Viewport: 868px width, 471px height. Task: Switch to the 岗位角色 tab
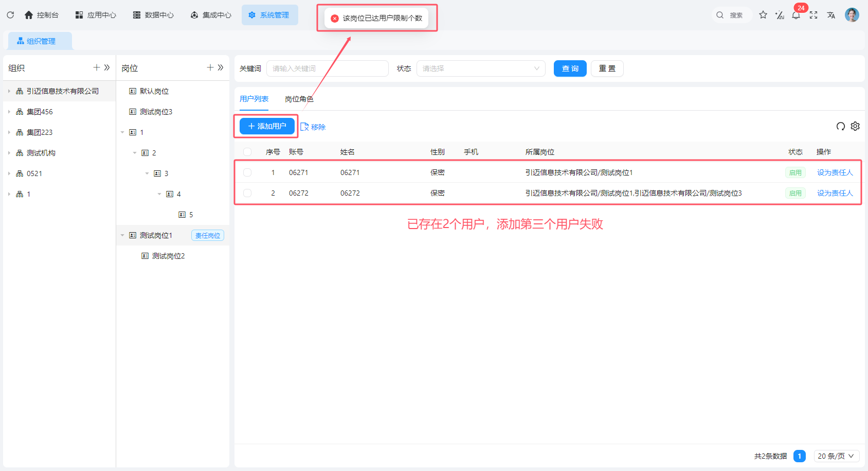299,99
